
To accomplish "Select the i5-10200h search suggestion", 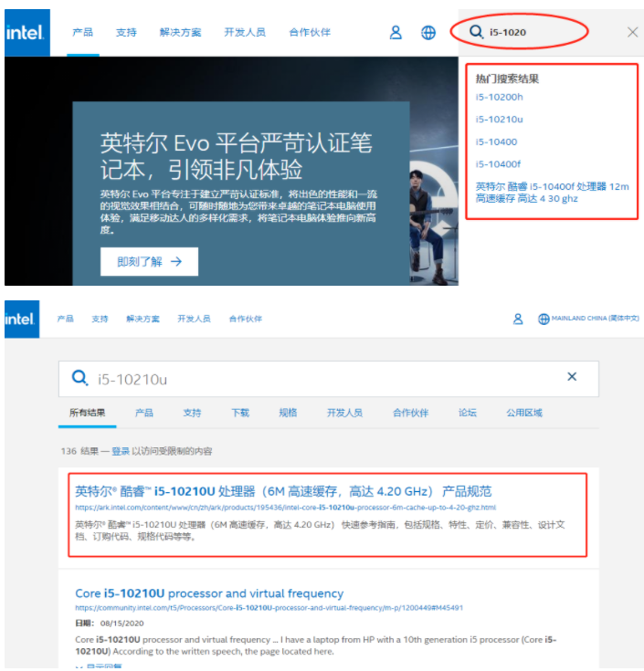I will (x=499, y=97).
